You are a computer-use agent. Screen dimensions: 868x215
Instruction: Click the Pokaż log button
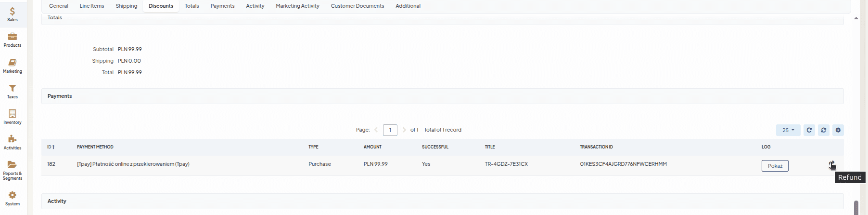click(x=775, y=166)
